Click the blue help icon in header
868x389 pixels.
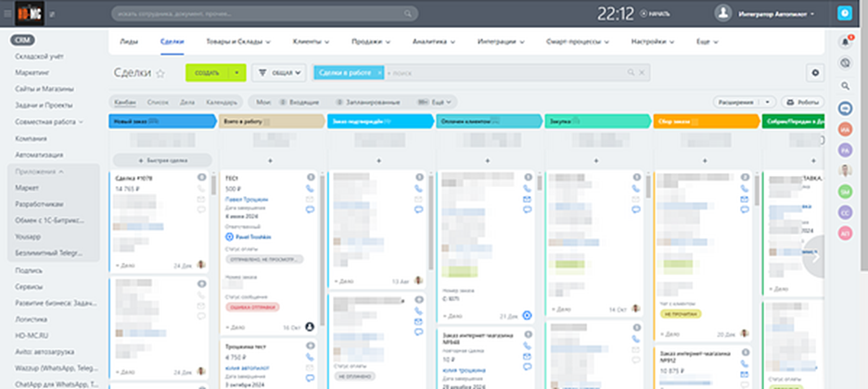(844, 14)
